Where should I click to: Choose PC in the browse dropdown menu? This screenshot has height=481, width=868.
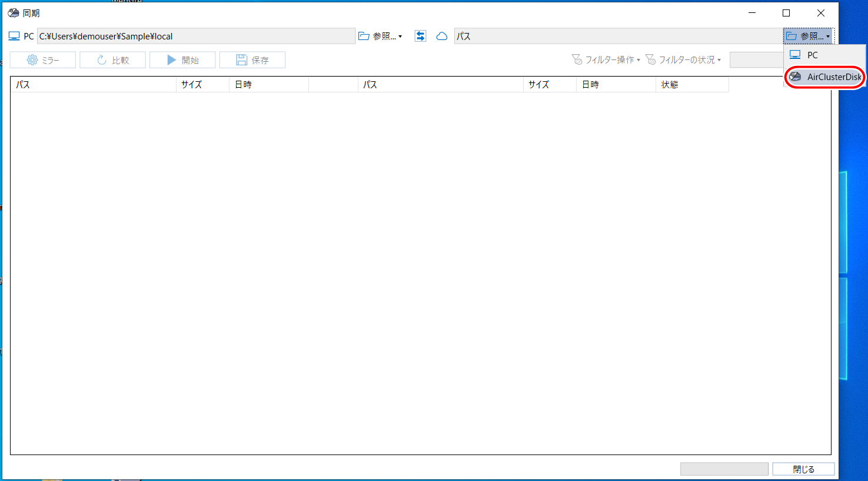coord(812,55)
